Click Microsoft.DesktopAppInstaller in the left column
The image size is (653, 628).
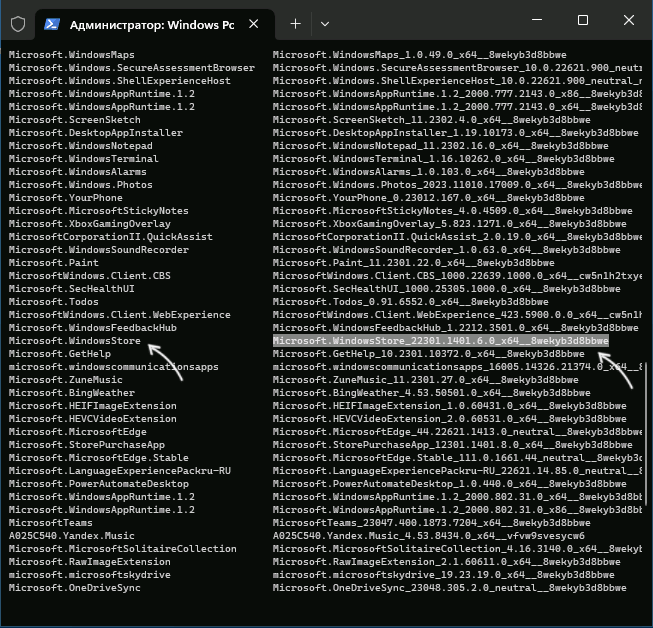pos(96,132)
